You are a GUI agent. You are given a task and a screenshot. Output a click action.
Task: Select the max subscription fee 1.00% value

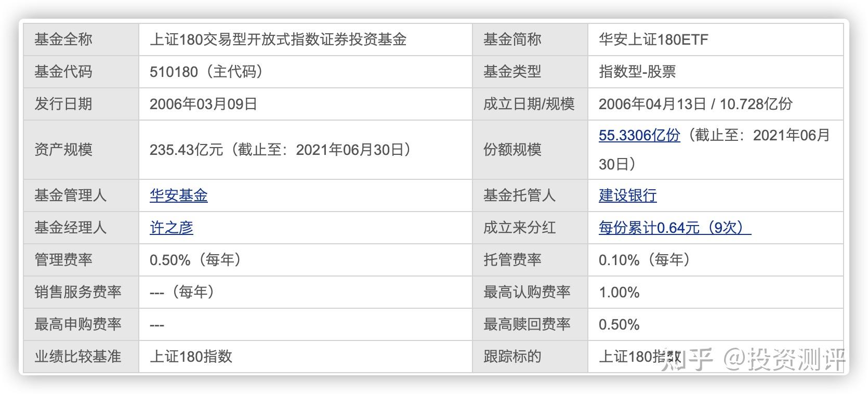(619, 292)
